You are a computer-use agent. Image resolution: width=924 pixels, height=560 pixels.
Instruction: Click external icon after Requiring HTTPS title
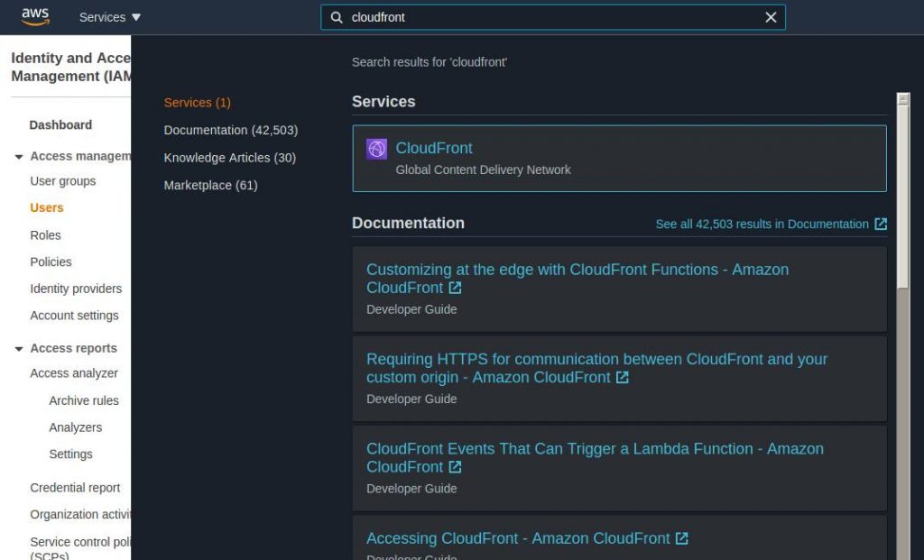pos(623,378)
